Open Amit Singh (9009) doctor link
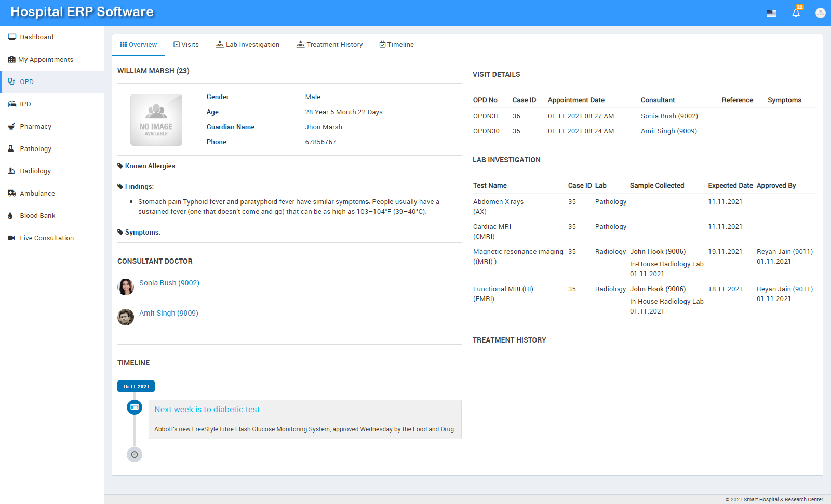The width and height of the screenshot is (831, 504). [169, 313]
